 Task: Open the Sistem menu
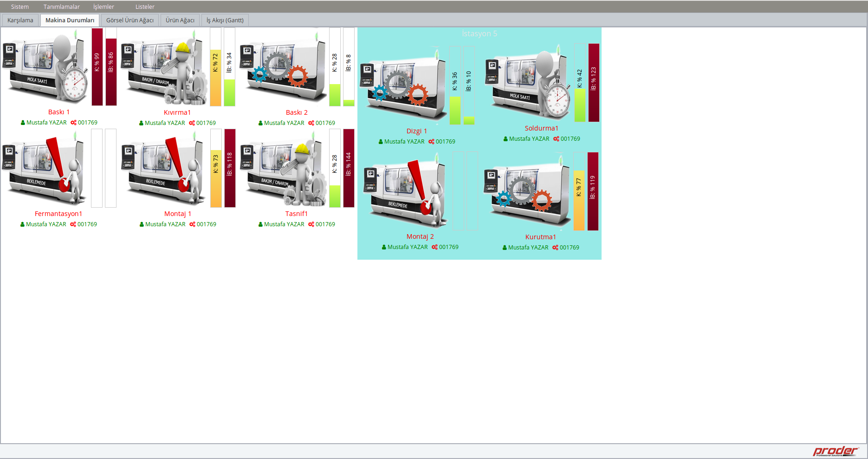pos(20,7)
